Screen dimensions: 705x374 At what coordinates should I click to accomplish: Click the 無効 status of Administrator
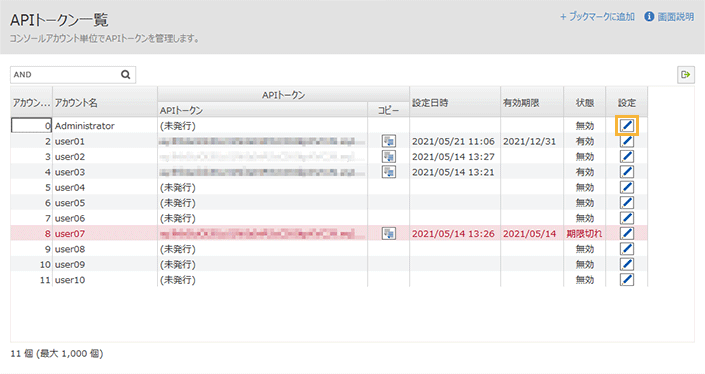click(585, 125)
